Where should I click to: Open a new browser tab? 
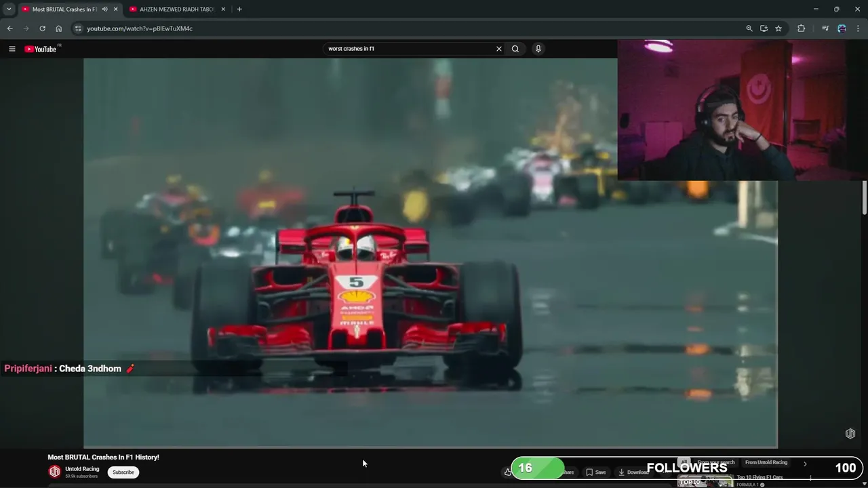coord(239,9)
